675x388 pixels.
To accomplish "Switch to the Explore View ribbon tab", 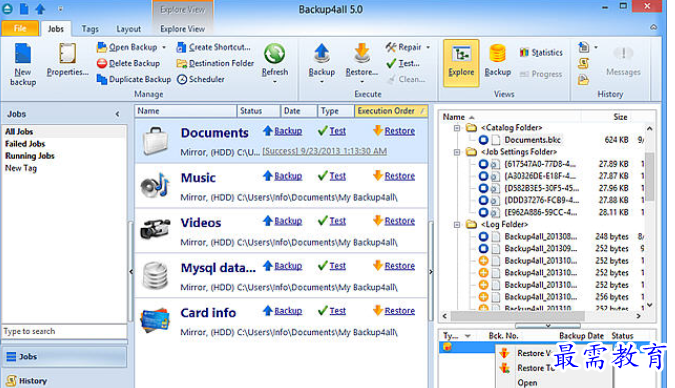I will click(183, 29).
